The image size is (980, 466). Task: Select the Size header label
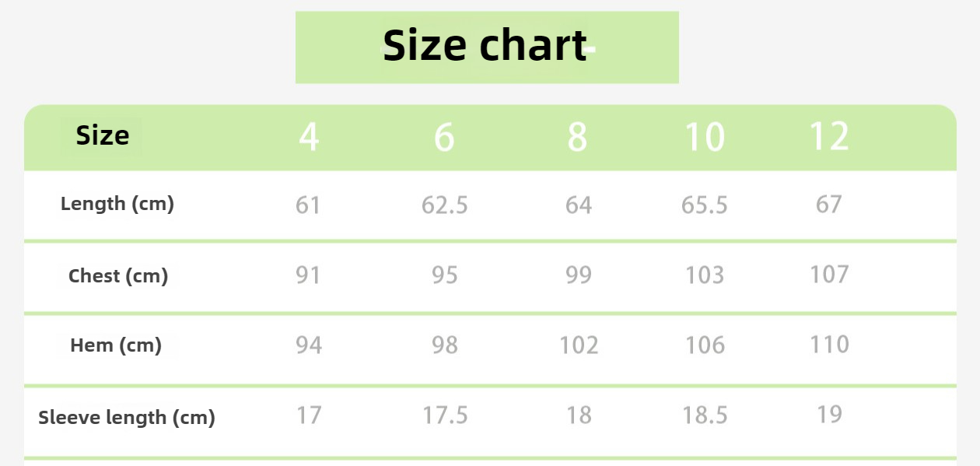103,136
